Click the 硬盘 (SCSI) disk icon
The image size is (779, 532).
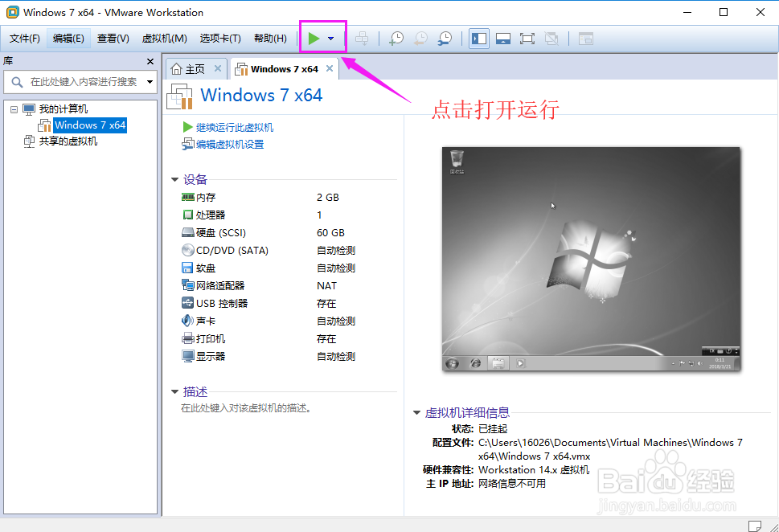(188, 232)
